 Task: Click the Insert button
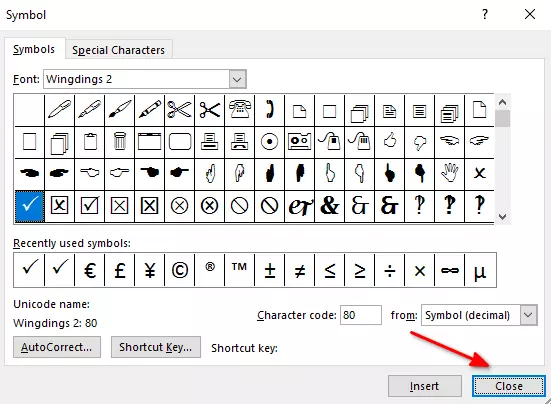coord(424,386)
